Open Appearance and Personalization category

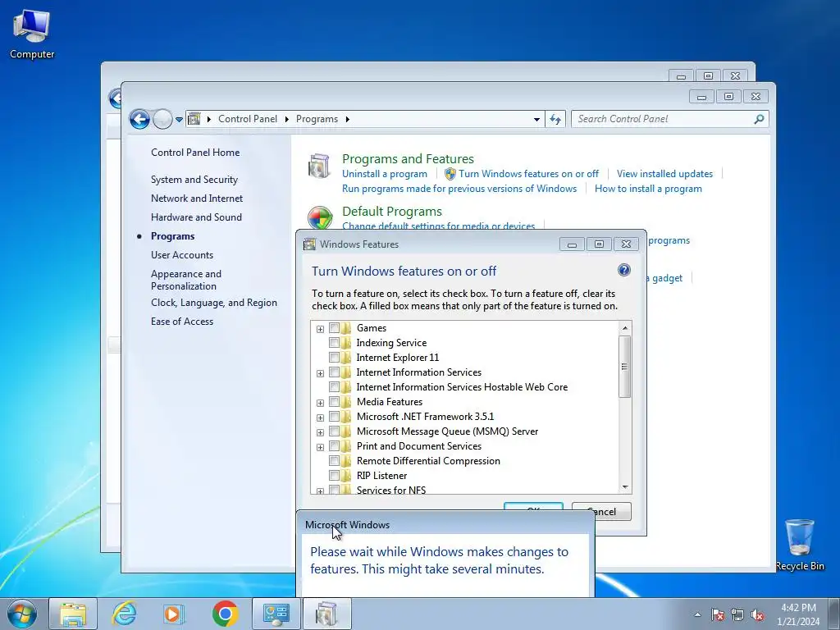pyautogui.click(x=186, y=280)
